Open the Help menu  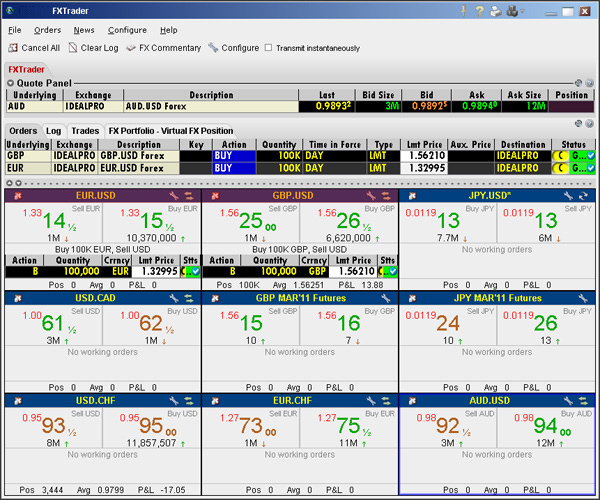(x=168, y=30)
